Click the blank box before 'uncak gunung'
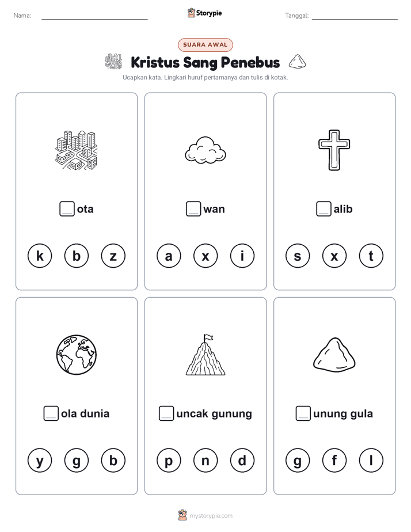This screenshot has height=532, width=411. coord(166,413)
